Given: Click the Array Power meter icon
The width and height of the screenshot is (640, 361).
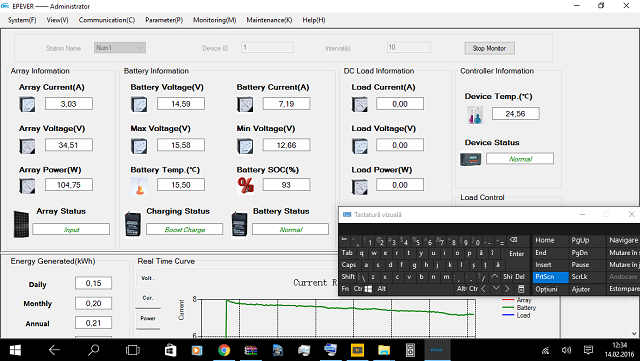Looking at the screenshot, I should 27,186.
